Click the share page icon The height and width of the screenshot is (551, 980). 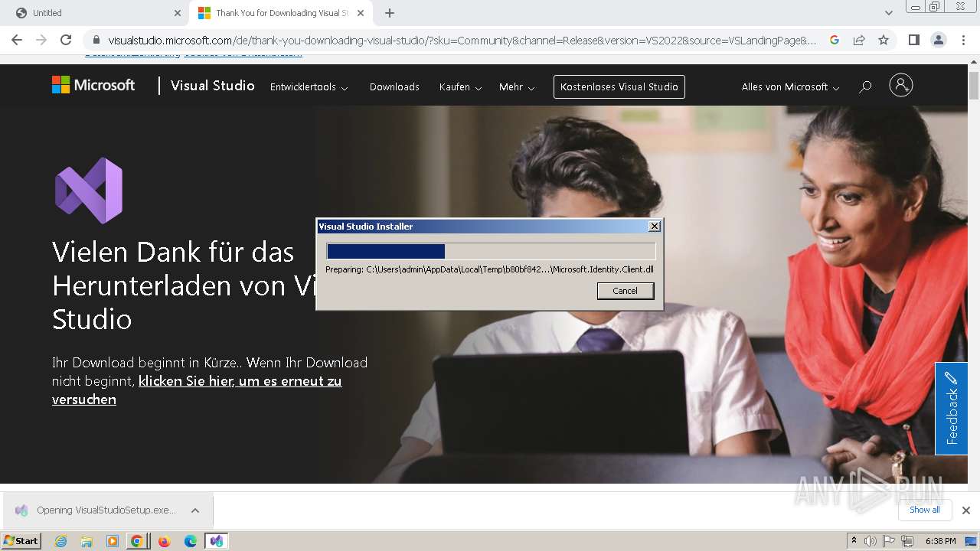(859, 40)
